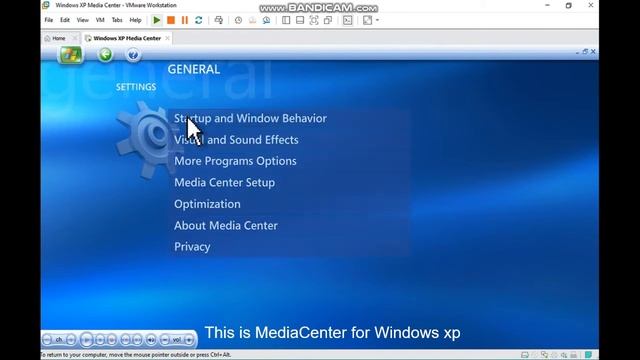Click the sound card status bar icon
The height and width of the screenshot is (360, 640).
pos(564,355)
